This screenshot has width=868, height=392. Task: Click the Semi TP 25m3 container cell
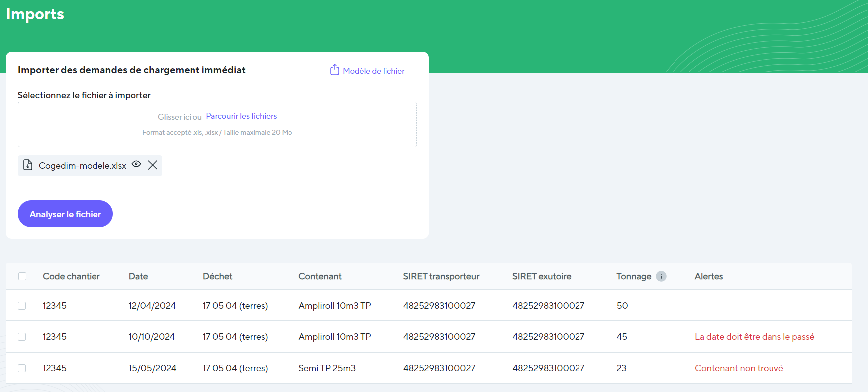327,368
